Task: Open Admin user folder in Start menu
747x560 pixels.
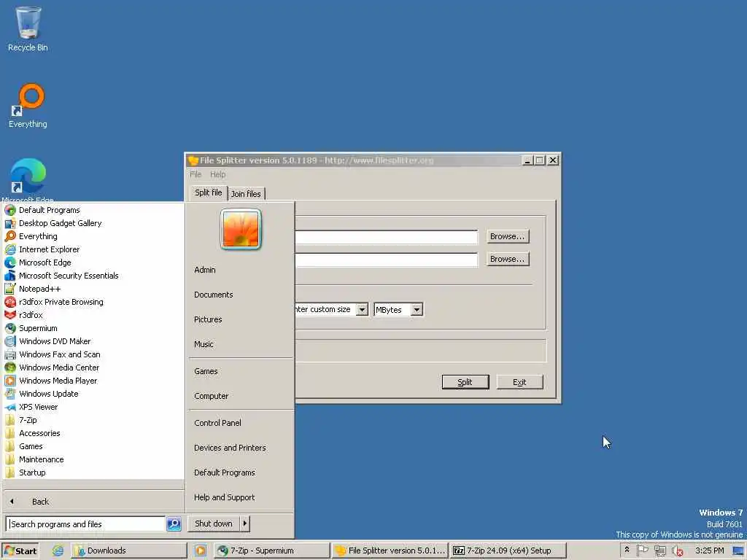Action: click(x=205, y=270)
